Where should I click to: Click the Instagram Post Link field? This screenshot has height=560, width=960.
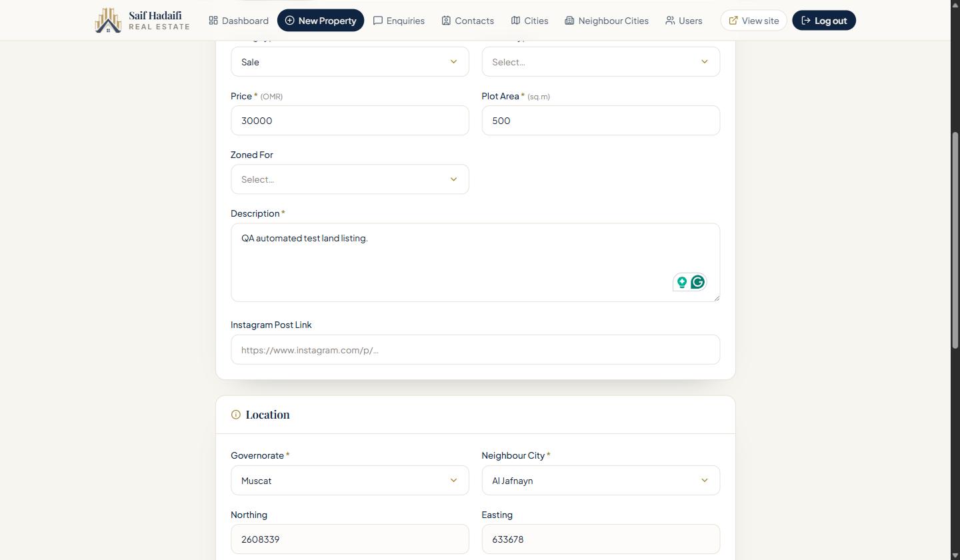pos(475,350)
